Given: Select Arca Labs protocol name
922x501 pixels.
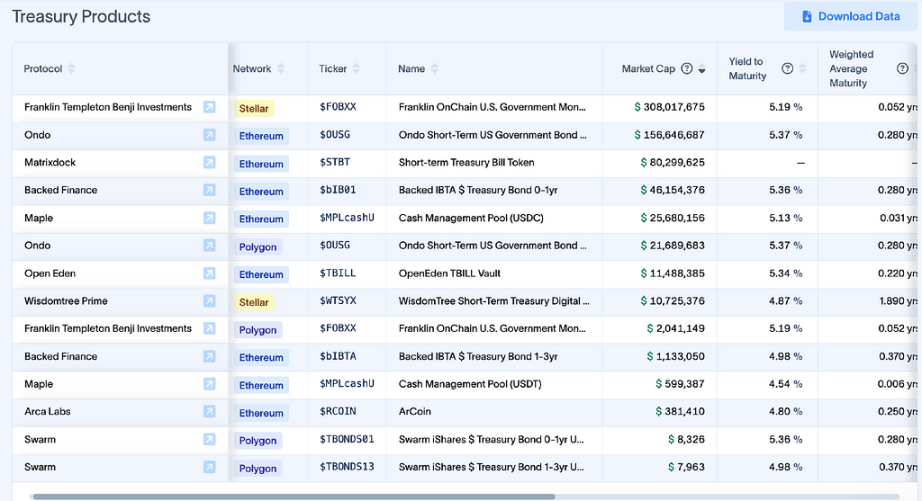Looking at the screenshot, I should [47, 412].
